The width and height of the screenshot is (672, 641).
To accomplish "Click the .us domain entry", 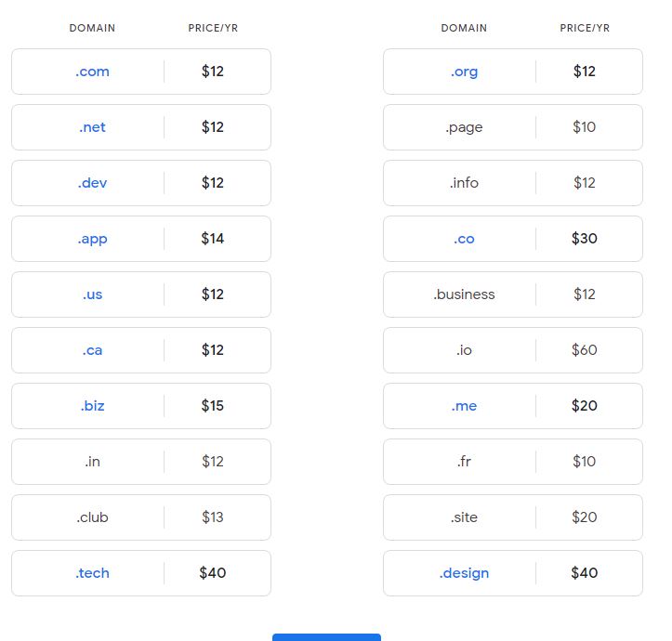I will pos(141,294).
